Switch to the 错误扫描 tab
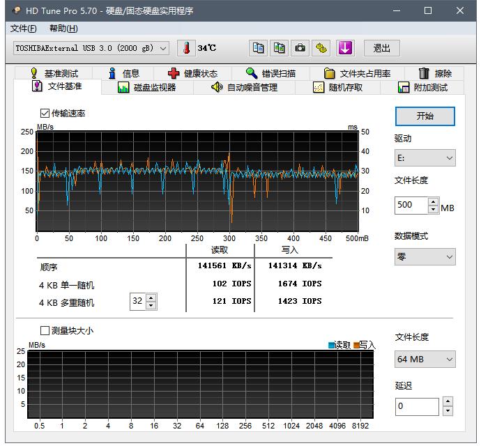Viewport: 481px width, 448px height. [270, 73]
